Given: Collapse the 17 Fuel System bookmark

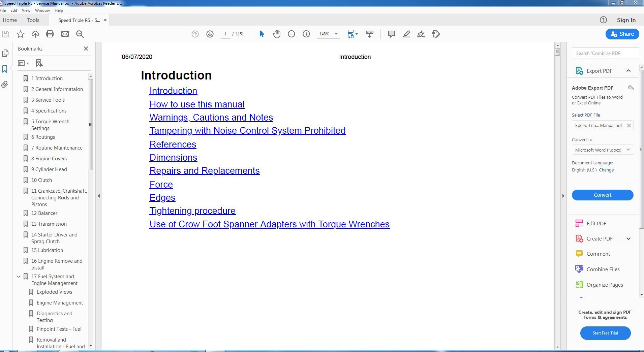Looking at the screenshot, I should tap(19, 277).
